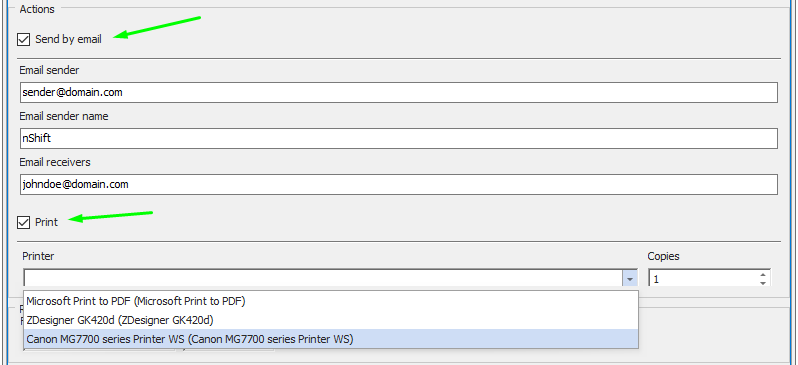Image resolution: width=798 pixels, height=365 pixels.
Task: Toggle the Print checkbox
Action: (23, 222)
